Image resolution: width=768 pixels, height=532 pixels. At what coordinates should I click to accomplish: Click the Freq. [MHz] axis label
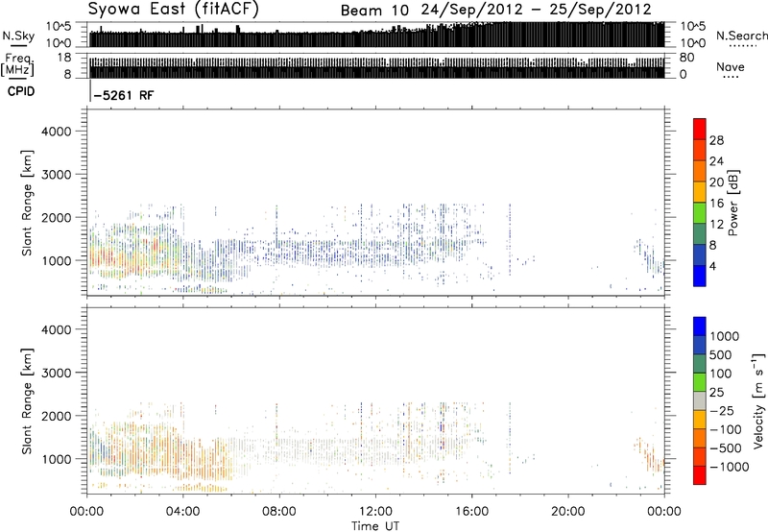point(18,66)
